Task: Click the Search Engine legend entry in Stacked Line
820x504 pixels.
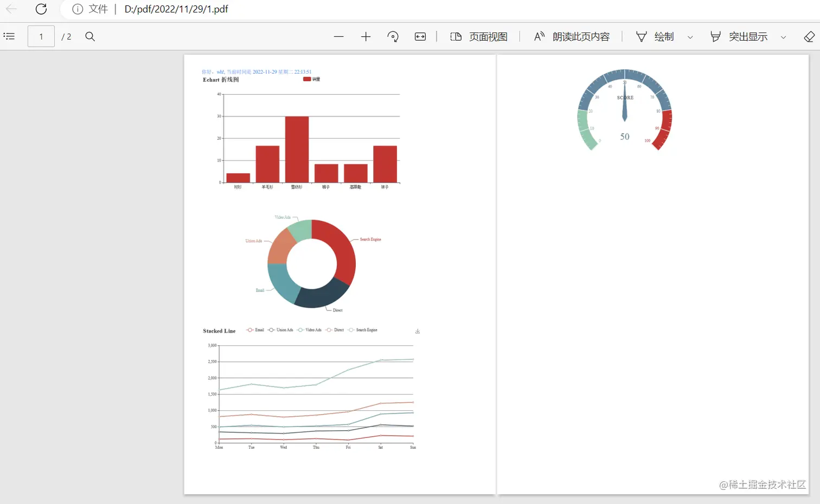Action: [x=363, y=330]
